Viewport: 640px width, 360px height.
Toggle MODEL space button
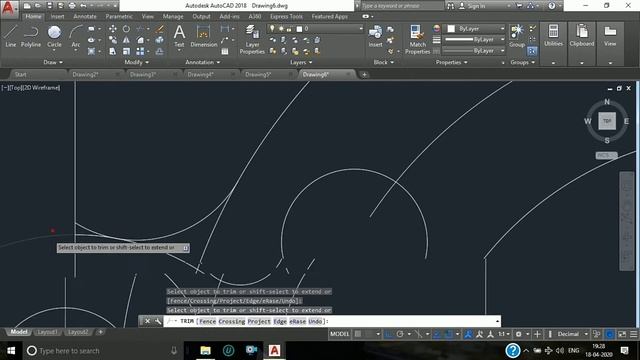click(339, 334)
